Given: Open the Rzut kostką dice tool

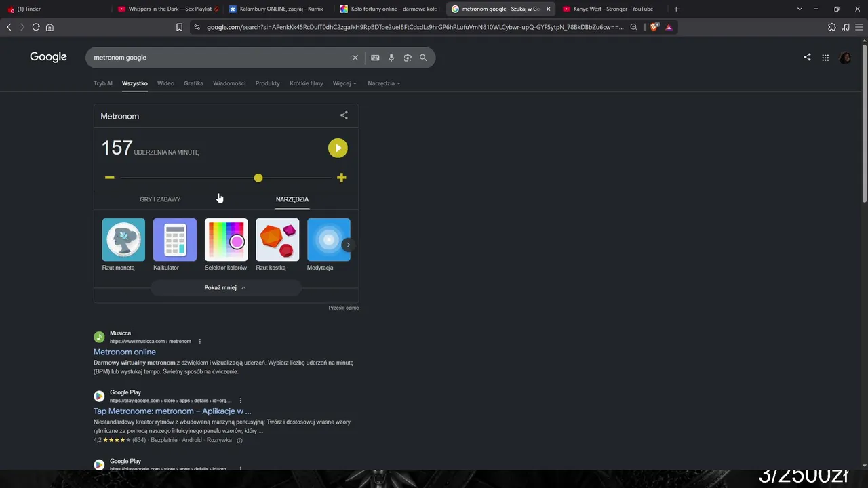Looking at the screenshot, I should (277, 245).
